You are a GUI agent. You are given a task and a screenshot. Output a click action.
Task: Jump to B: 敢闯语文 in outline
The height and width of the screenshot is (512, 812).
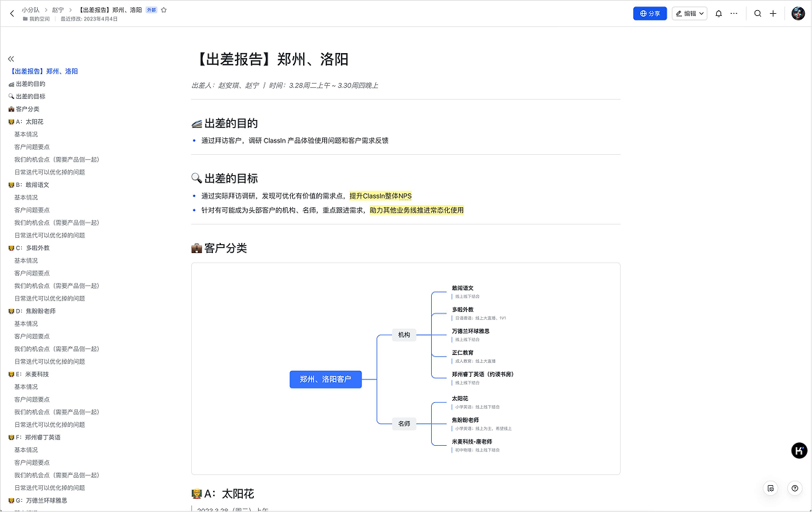(x=29, y=185)
